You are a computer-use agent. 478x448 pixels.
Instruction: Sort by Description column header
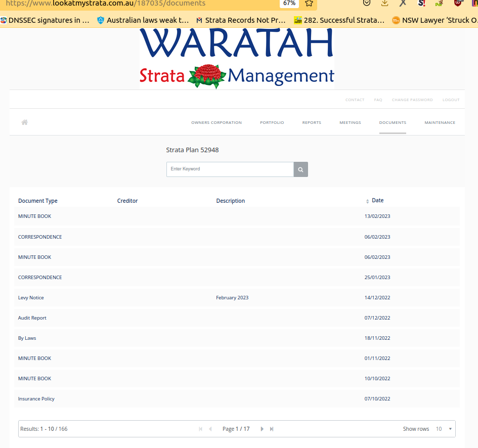[231, 201]
